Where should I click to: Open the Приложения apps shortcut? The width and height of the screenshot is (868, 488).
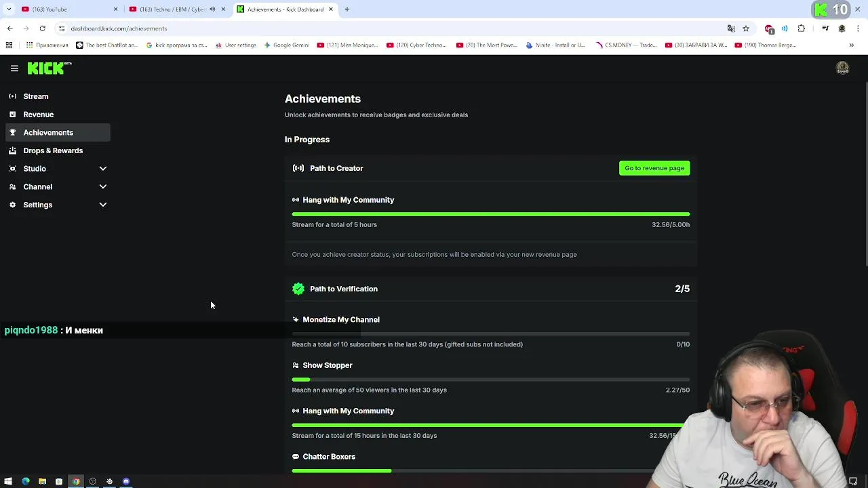point(47,45)
